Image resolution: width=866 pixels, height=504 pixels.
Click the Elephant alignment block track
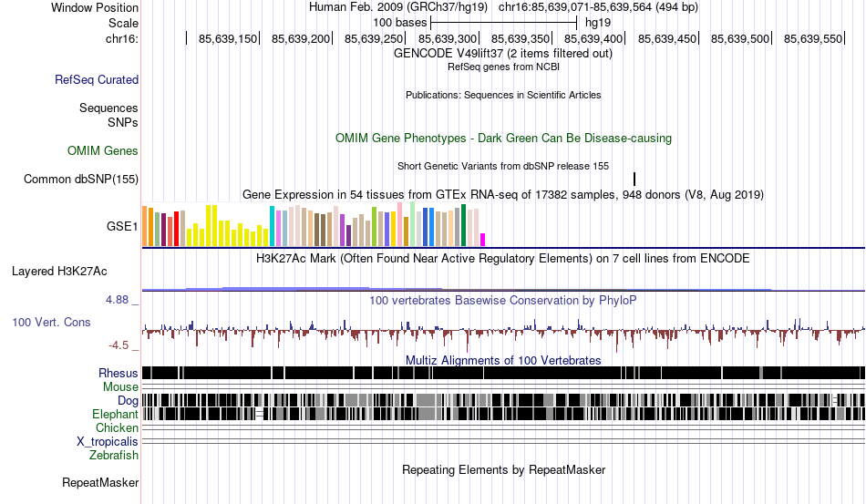(x=504, y=414)
